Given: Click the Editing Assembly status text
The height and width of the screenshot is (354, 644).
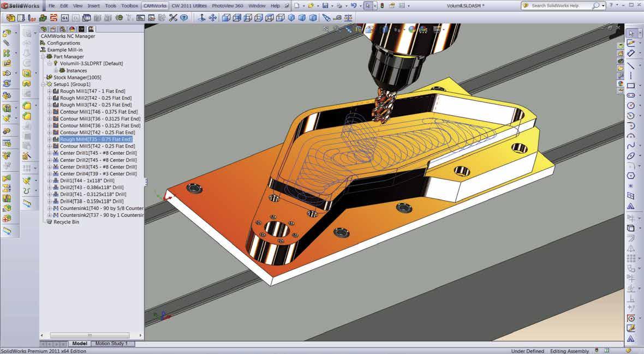Looking at the screenshot, I should click(569, 351).
